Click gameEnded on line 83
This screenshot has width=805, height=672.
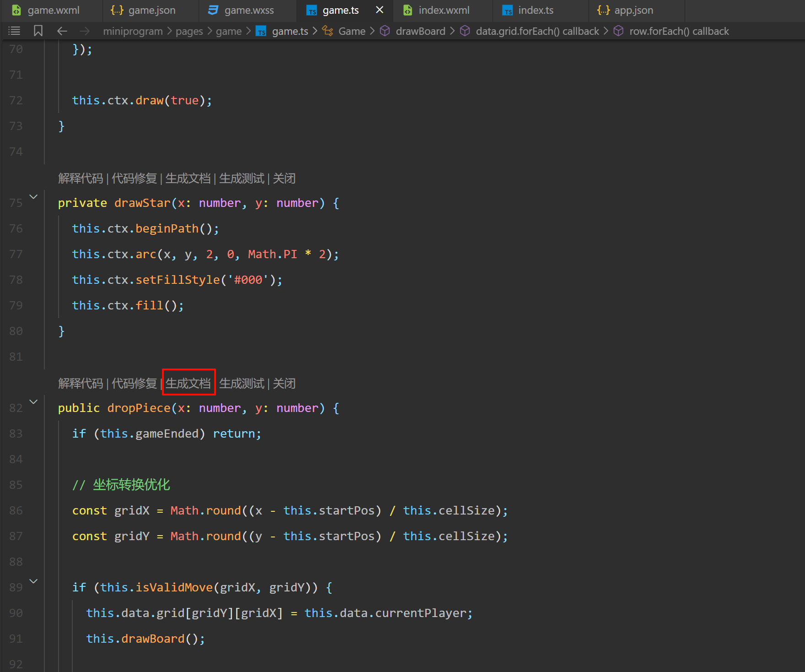(167, 434)
